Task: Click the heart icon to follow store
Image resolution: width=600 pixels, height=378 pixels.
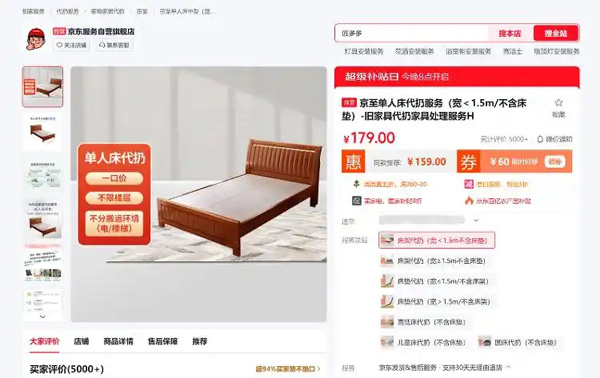Action: 59,45
